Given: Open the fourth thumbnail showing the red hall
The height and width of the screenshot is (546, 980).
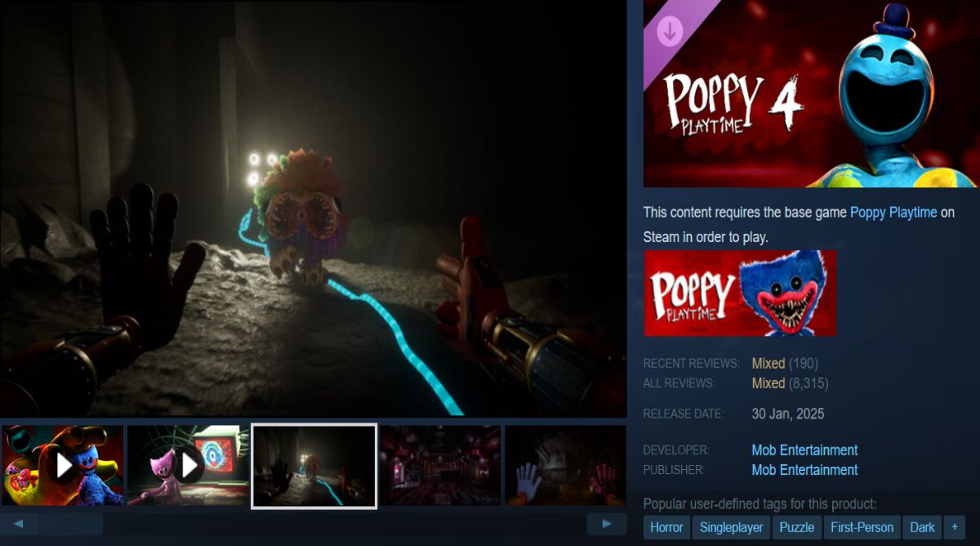Looking at the screenshot, I should pyautogui.click(x=440, y=465).
